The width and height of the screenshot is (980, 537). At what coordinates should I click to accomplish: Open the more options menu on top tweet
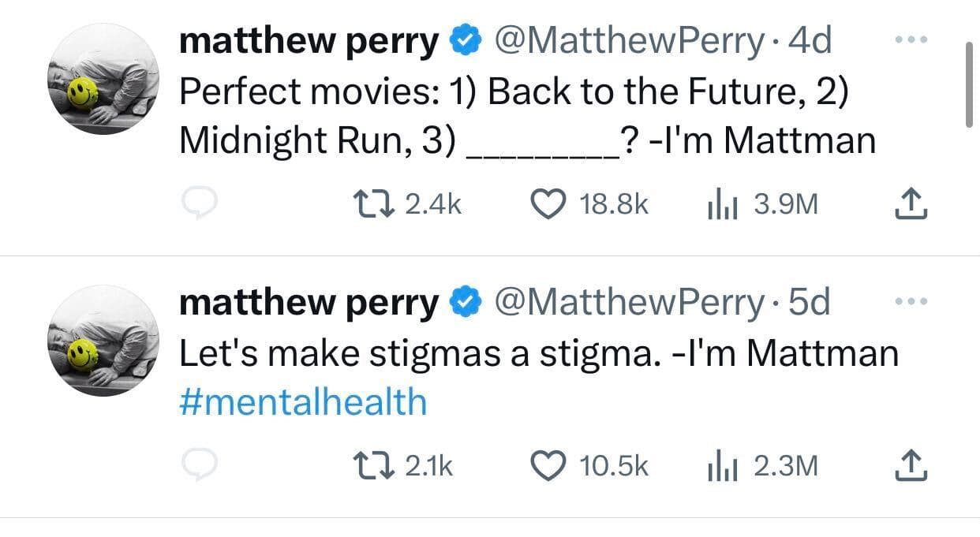pyautogui.click(x=911, y=38)
